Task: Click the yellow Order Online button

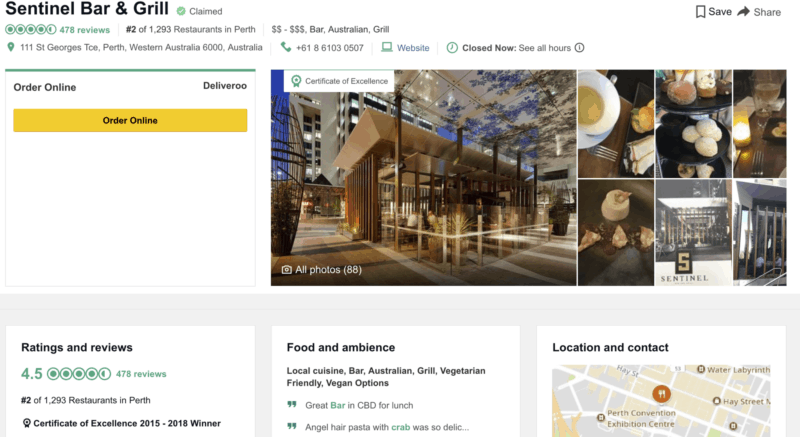Action: 130,120
